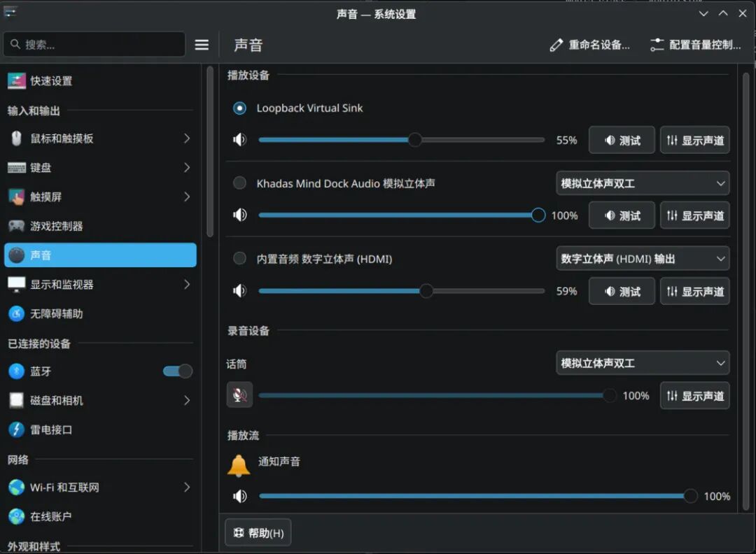This screenshot has width=756, height=554.
Task: Open the 数字立体声 (HDMI) 输出 profile dropdown
Action: click(x=643, y=259)
